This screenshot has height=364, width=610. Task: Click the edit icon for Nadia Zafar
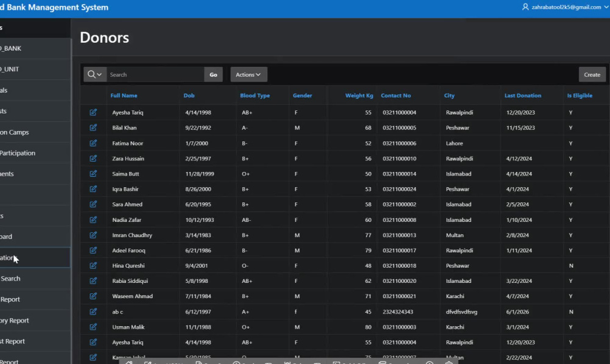93,219
